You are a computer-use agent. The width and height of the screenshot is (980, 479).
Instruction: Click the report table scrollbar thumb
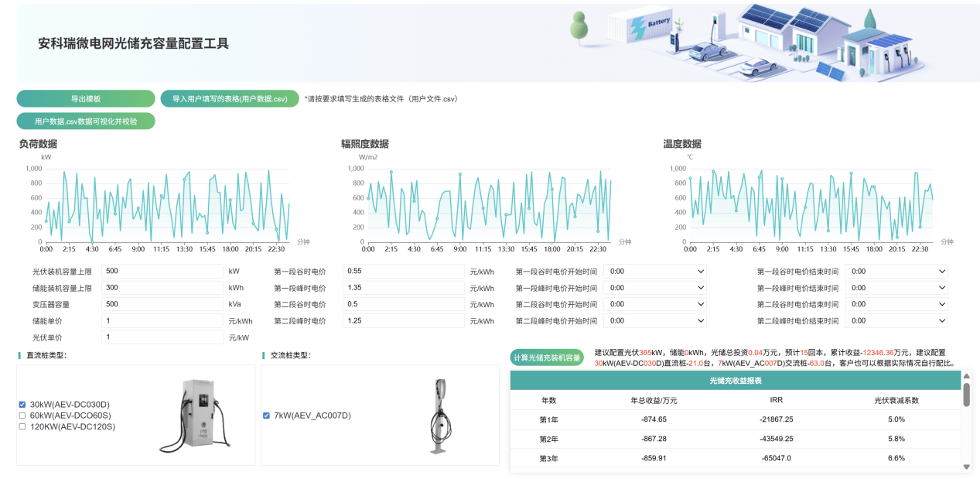point(966,395)
